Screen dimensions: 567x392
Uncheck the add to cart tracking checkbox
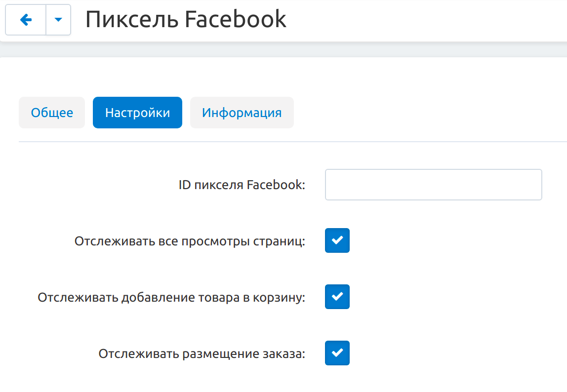pos(337,297)
